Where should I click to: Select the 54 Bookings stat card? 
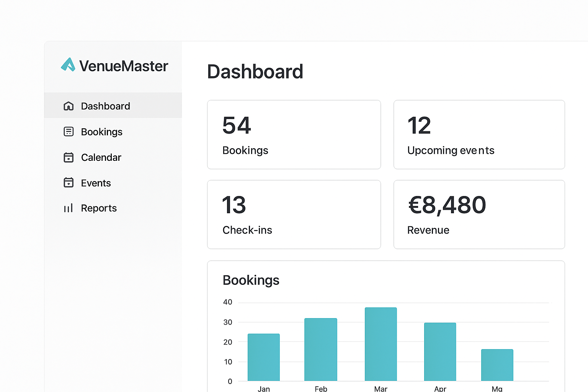pyautogui.click(x=294, y=134)
